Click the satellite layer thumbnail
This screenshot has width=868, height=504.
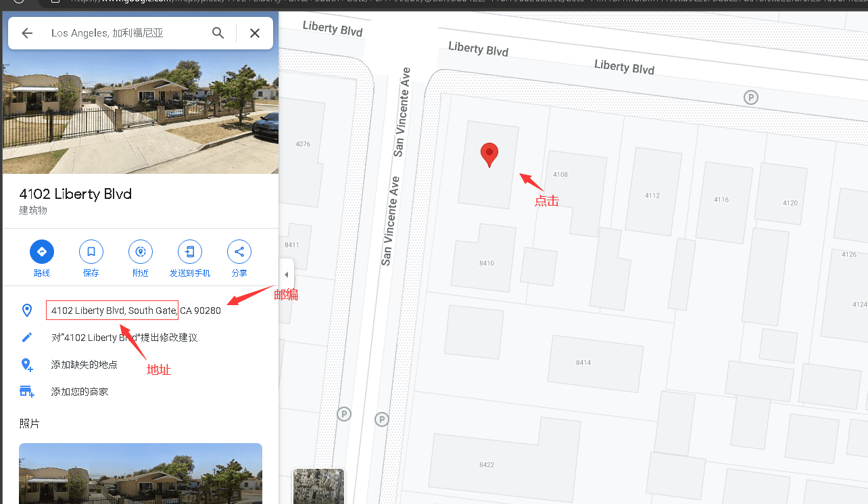[318, 486]
